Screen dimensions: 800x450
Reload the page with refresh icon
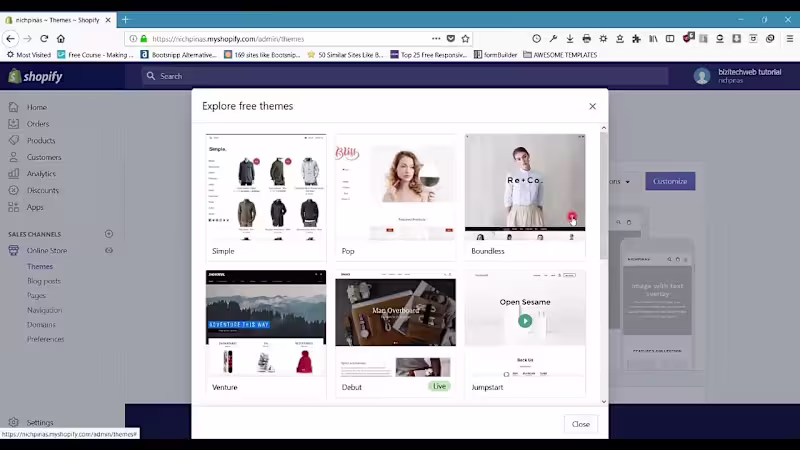44,39
